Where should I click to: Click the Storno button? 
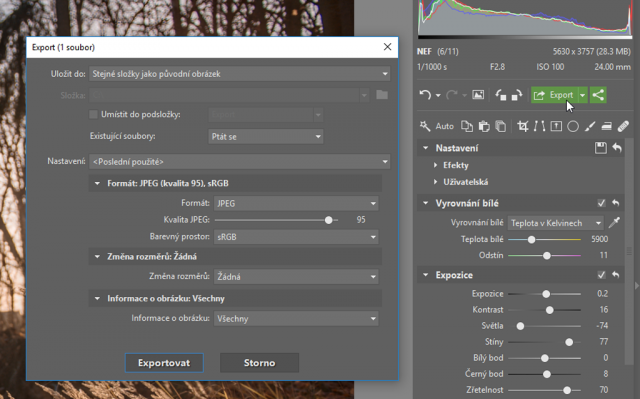coord(259,363)
